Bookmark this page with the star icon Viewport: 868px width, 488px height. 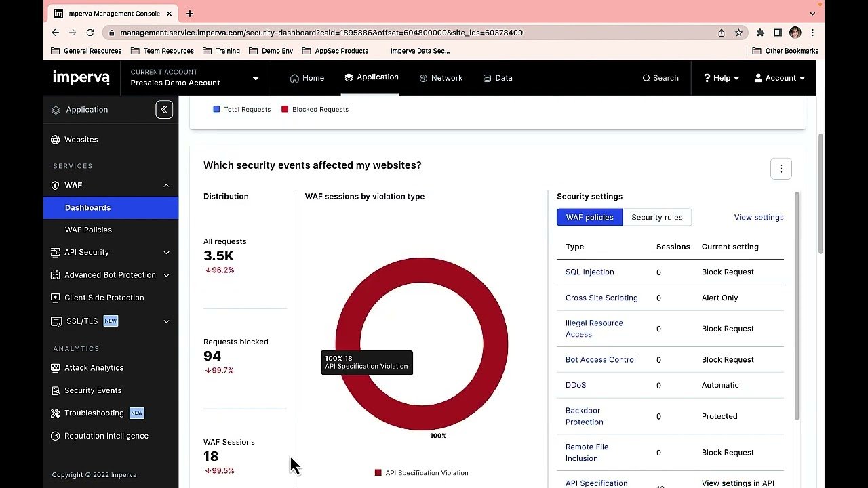738,33
